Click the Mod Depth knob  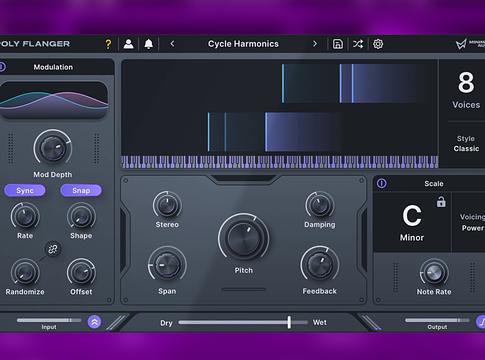[53, 148]
